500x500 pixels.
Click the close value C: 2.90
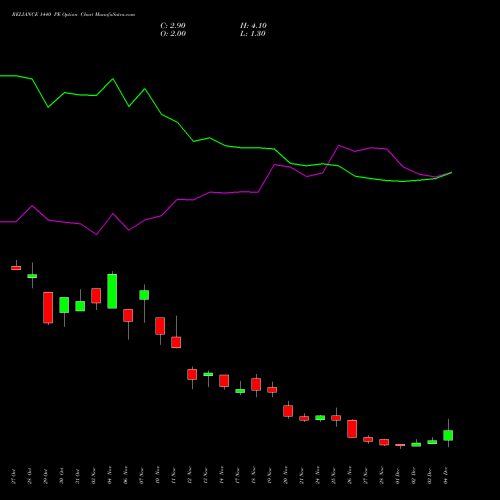pyautogui.click(x=173, y=26)
